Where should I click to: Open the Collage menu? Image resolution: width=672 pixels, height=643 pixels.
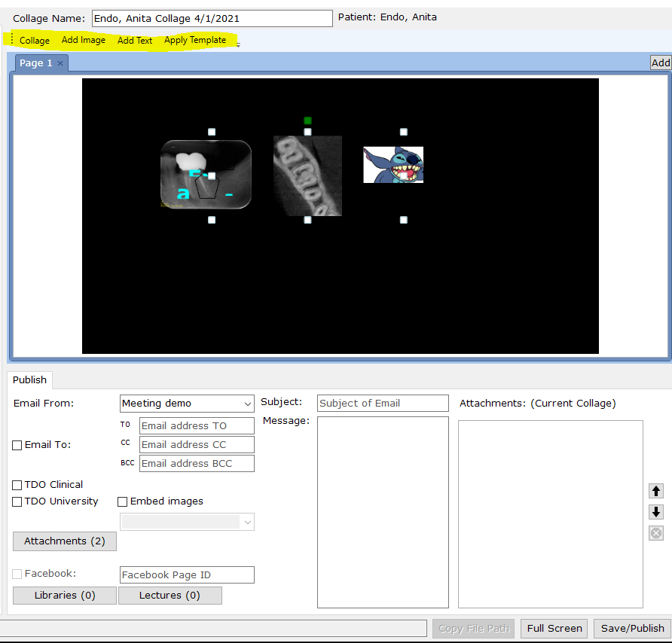(35, 41)
